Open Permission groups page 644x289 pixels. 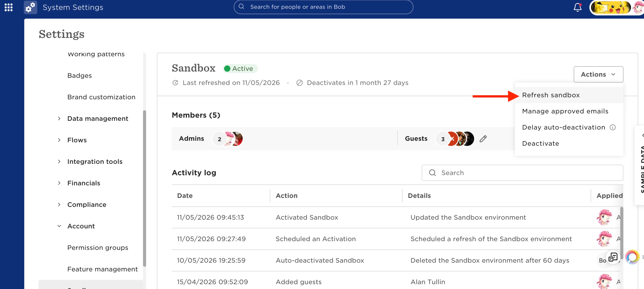coord(97,248)
